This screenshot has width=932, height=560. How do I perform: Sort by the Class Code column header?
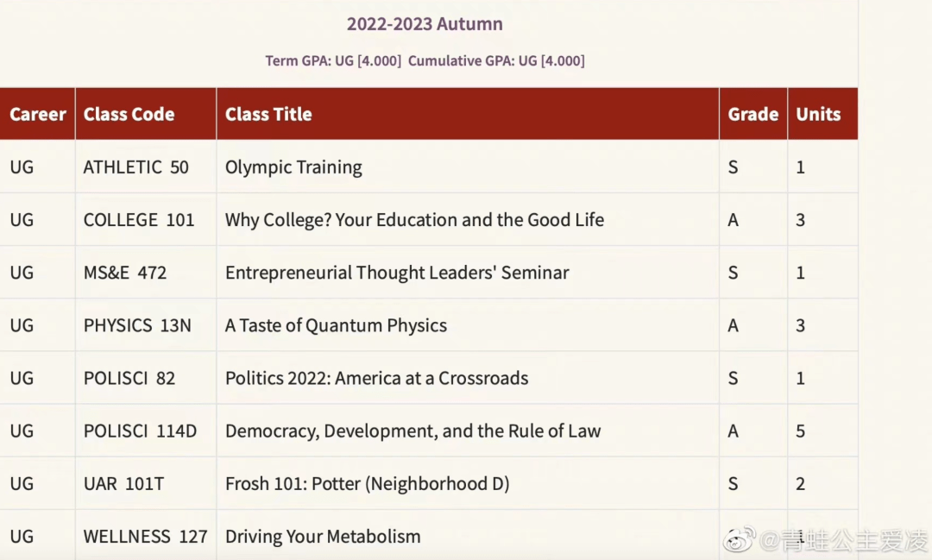[129, 114]
